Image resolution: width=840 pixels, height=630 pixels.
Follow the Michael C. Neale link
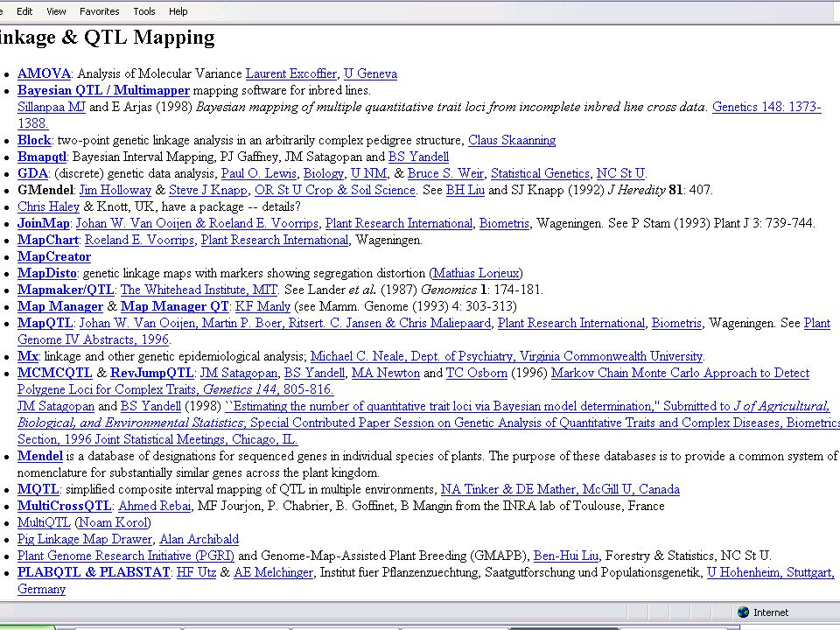tap(507, 356)
